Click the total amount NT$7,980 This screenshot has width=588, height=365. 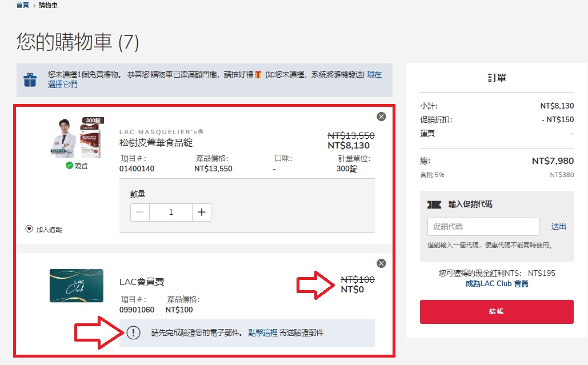[553, 161]
